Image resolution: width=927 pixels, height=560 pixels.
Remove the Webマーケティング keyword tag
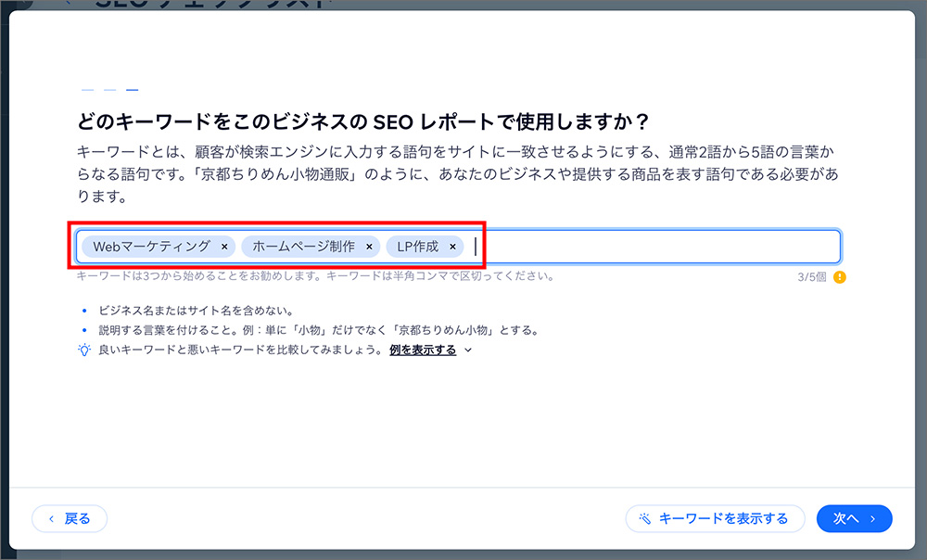pyautogui.click(x=224, y=247)
